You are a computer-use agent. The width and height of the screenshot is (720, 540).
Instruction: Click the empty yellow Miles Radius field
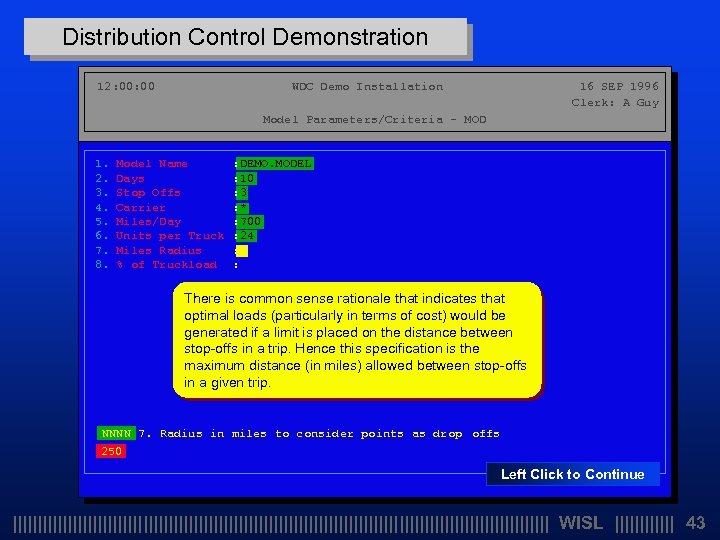pyautogui.click(x=242, y=251)
